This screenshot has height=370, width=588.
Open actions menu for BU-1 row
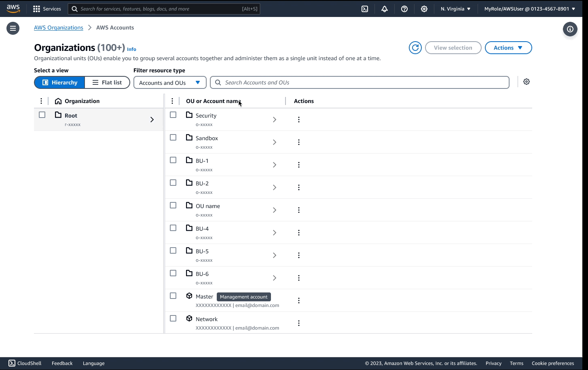pyautogui.click(x=299, y=165)
